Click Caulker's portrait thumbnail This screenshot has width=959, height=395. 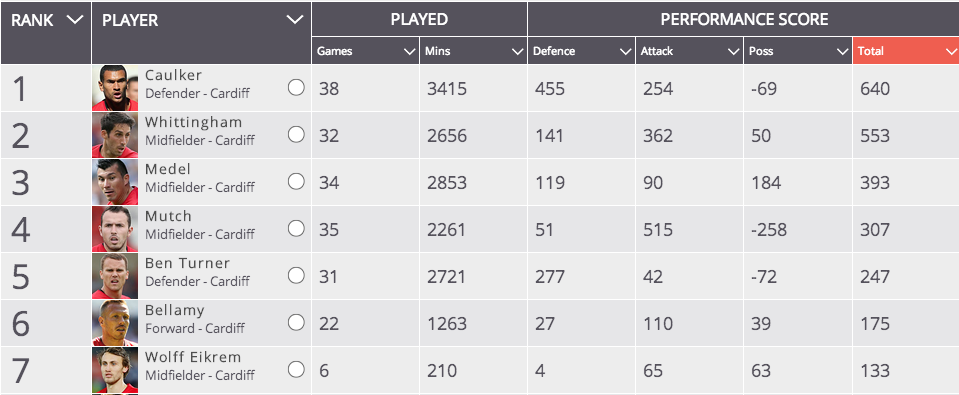click(115, 88)
